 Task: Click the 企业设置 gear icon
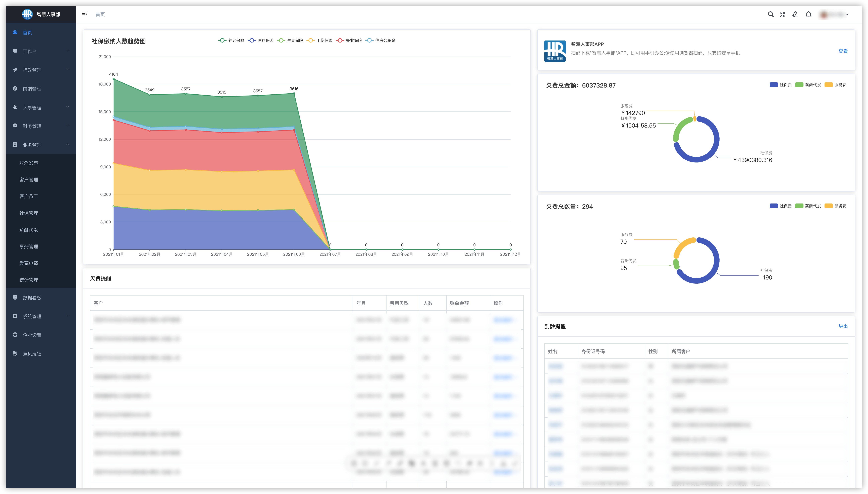[x=15, y=335]
